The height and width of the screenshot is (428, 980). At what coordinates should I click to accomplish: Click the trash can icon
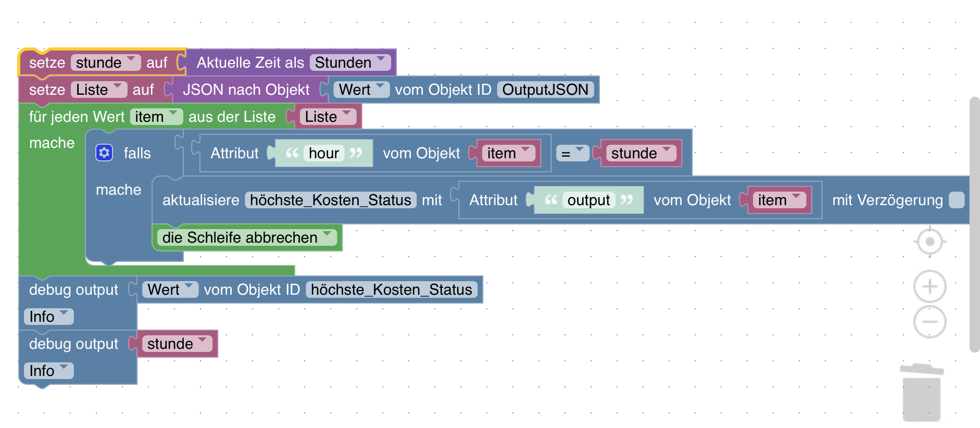click(921, 392)
